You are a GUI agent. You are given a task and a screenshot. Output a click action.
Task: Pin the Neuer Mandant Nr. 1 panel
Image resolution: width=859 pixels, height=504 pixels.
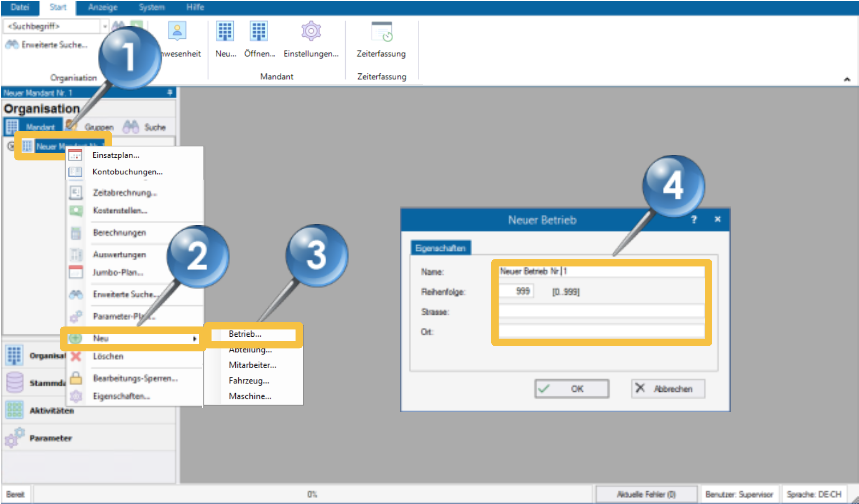coord(170,92)
